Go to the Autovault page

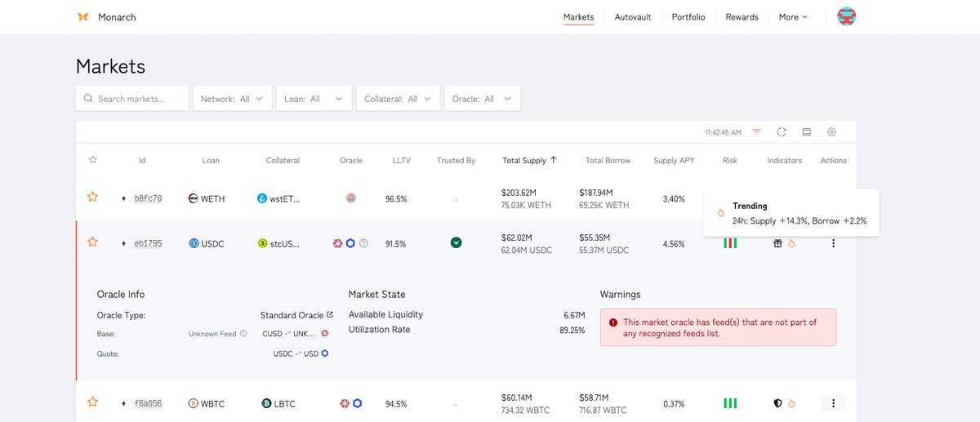coord(633,16)
